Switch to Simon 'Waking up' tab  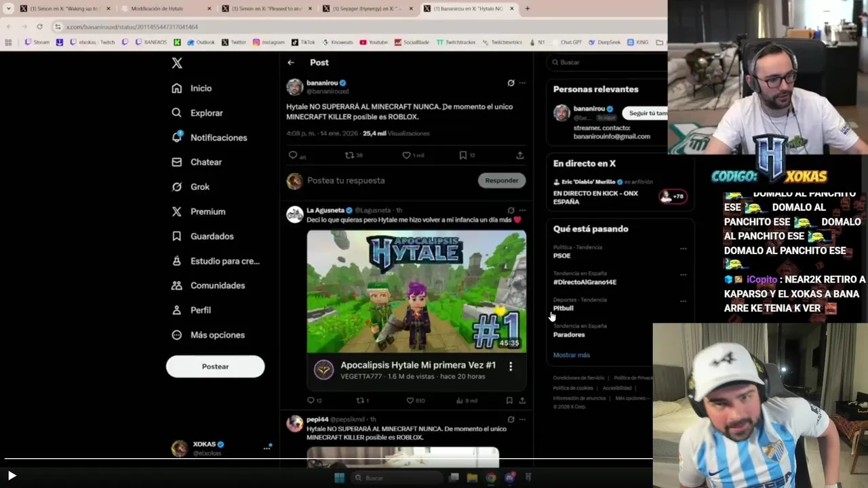(65, 8)
